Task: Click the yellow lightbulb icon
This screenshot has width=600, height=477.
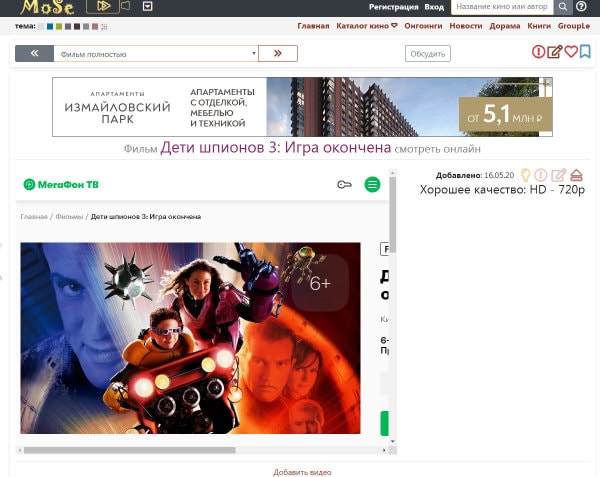Action: click(x=525, y=175)
